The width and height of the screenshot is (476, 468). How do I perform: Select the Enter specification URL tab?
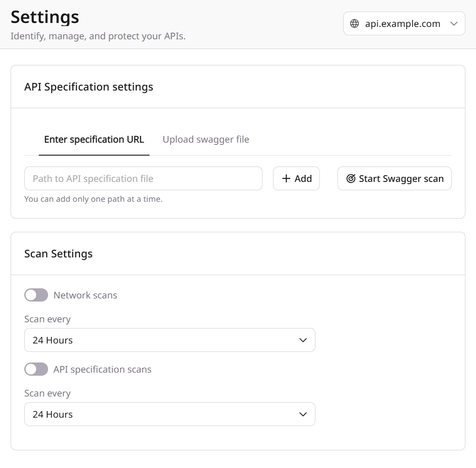(x=94, y=139)
